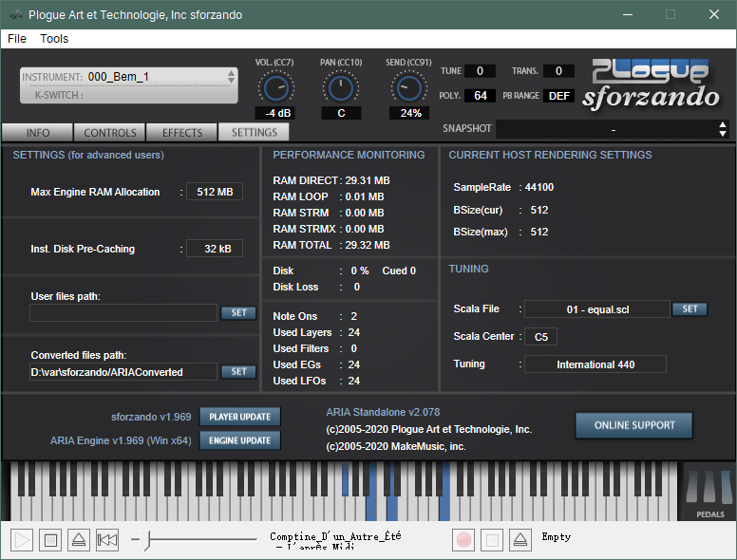
Task: Click the User files path field
Action: tap(123, 313)
